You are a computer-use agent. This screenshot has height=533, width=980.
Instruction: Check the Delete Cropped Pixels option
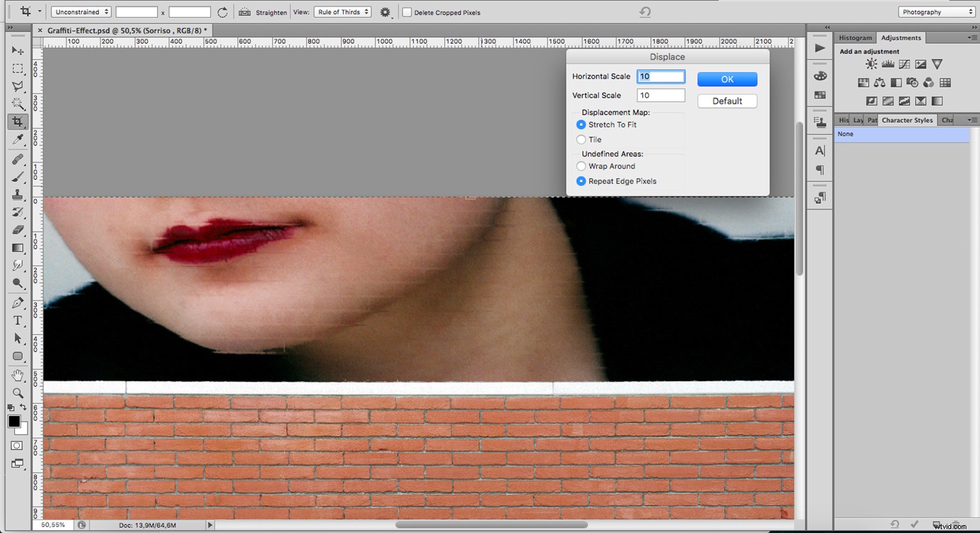coord(406,12)
